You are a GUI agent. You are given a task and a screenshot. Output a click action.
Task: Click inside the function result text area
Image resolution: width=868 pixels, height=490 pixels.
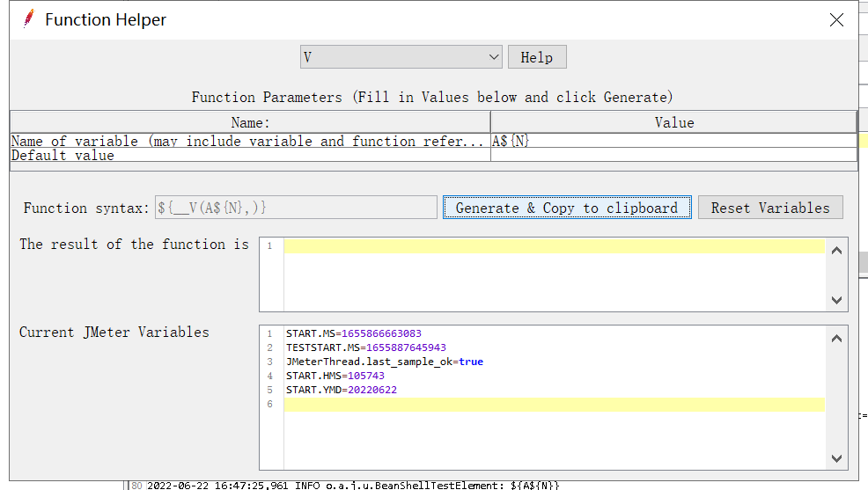(555, 274)
